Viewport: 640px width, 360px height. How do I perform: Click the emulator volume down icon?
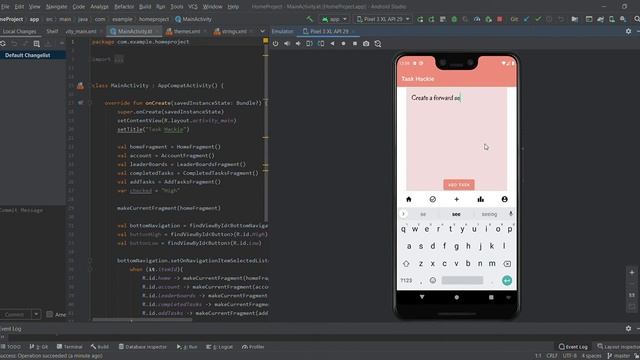coord(298,43)
